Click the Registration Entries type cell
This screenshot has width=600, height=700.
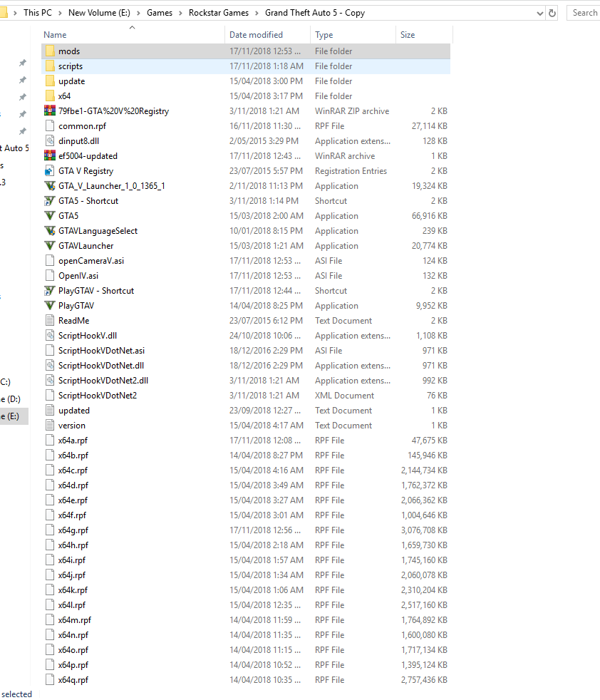click(351, 171)
